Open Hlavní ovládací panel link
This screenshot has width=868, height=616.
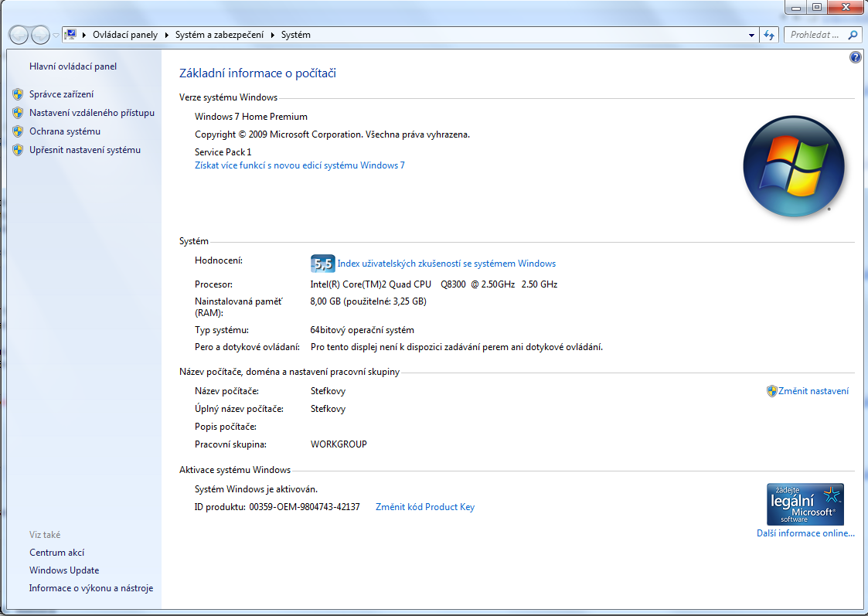[73, 66]
